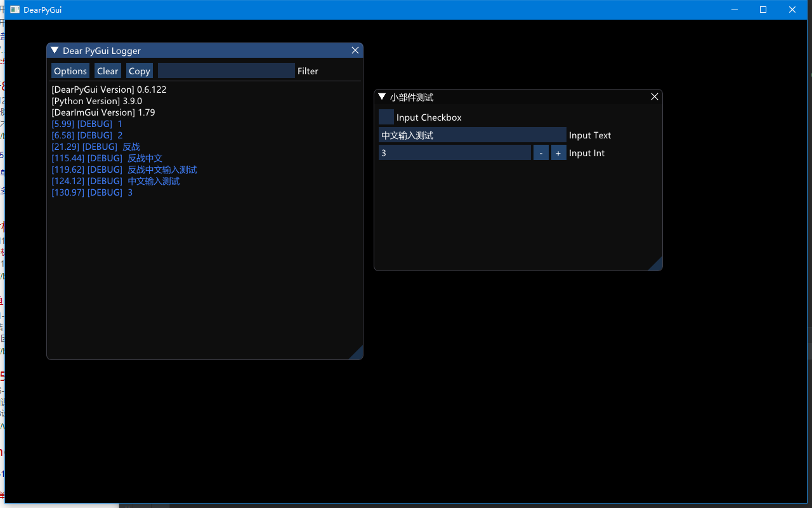Decrease Input Int using the minus button
812x508 pixels.
pos(540,152)
